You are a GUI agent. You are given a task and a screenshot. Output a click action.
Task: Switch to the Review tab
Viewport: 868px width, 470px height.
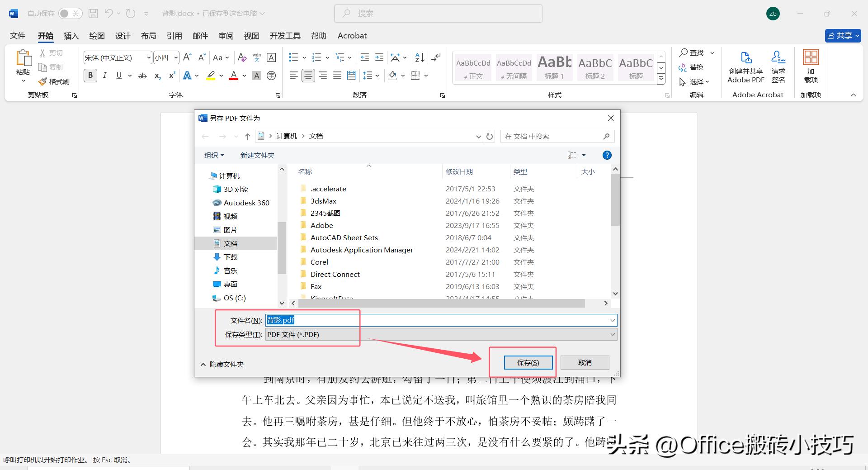coord(226,36)
